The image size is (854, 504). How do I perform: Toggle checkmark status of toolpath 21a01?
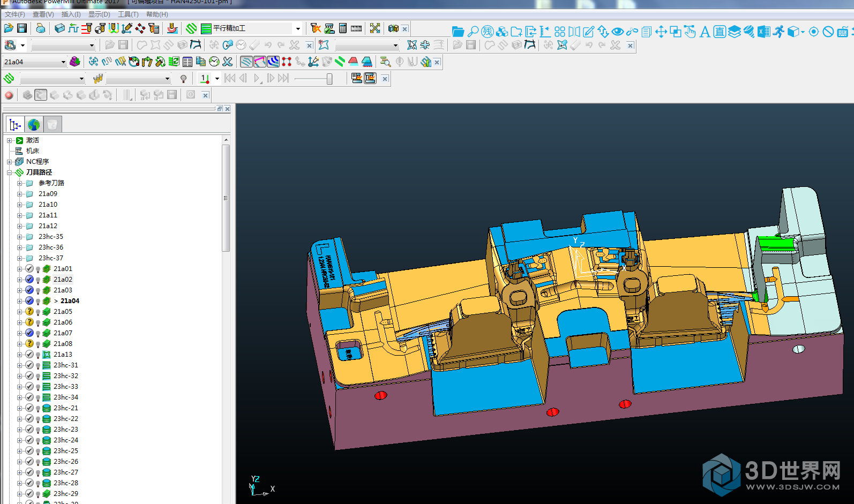29,268
